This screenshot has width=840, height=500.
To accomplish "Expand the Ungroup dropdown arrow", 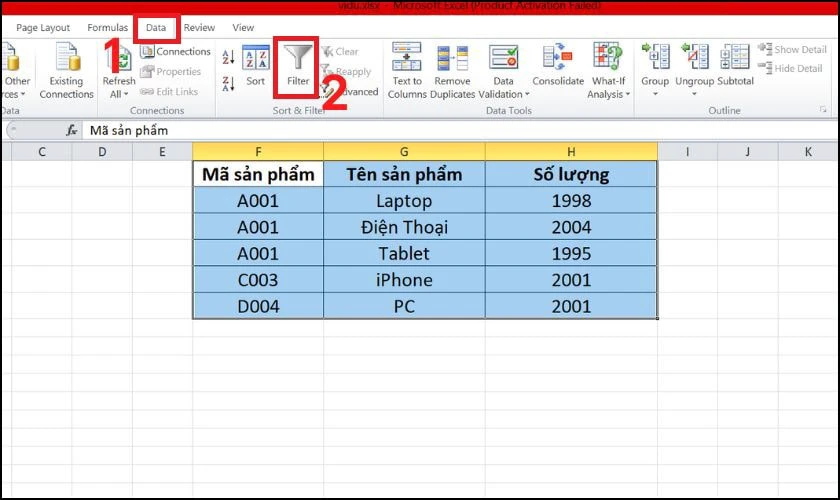I will [x=694, y=94].
